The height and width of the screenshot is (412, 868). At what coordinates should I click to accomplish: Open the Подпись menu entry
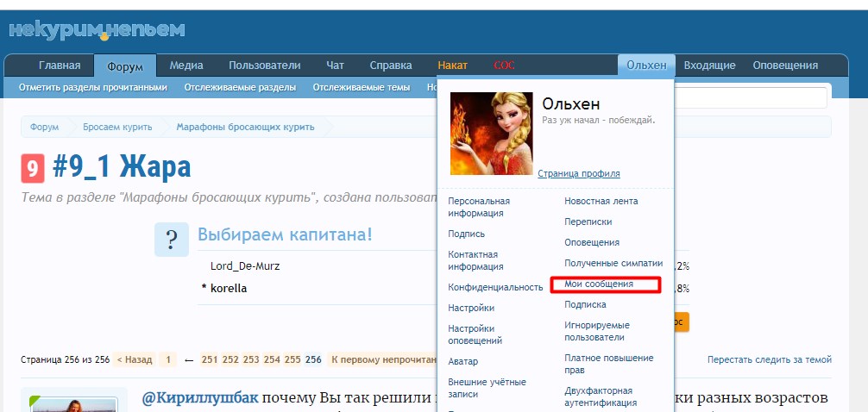(466, 234)
